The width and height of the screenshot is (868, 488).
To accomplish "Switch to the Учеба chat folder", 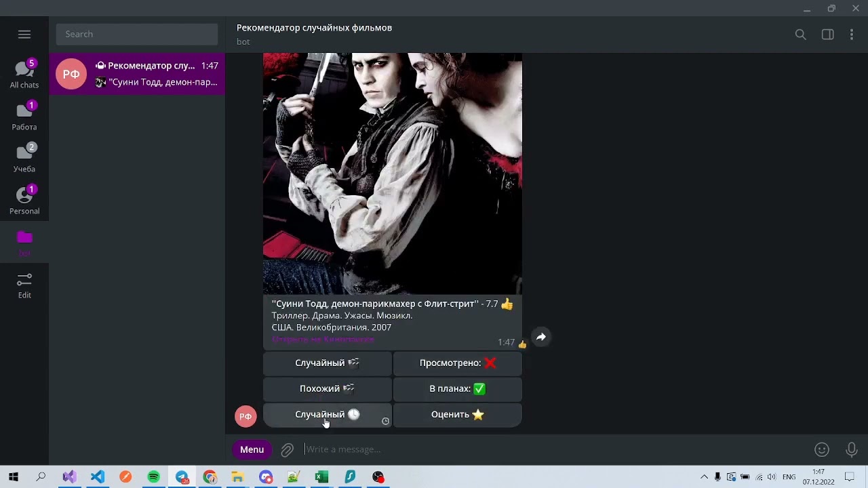I will click(x=24, y=159).
